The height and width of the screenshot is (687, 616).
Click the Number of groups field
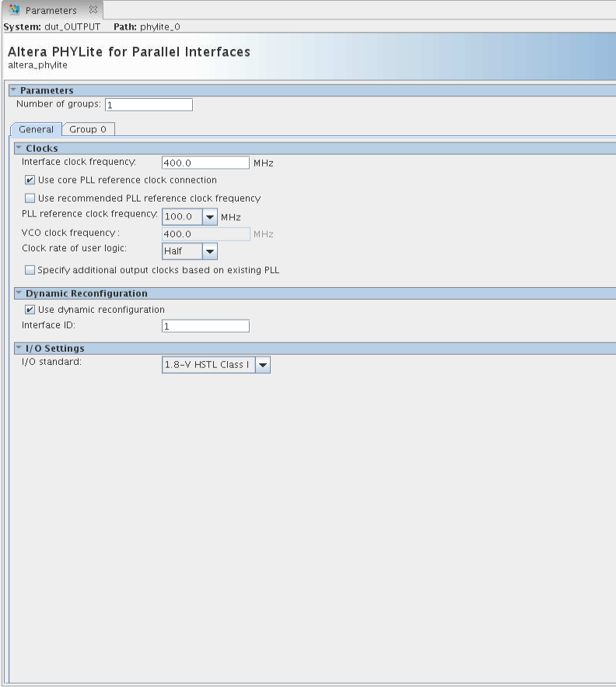click(x=149, y=105)
